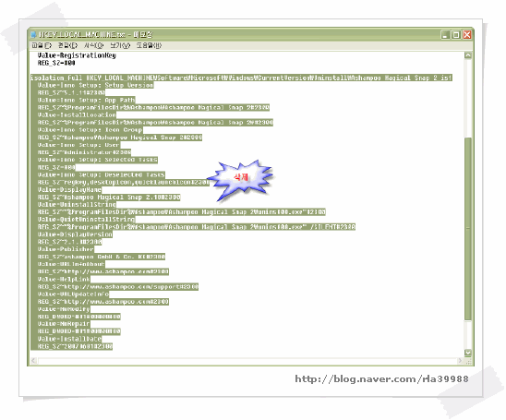
Task: Open the 편집(E) menu
Action: (67, 45)
